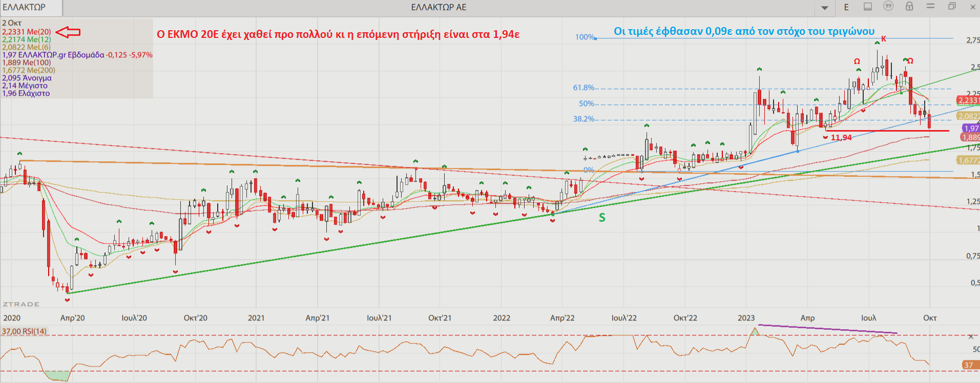
Task: Select the '2,2174 Me(12)' legend entry
Action: (x=27, y=39)
